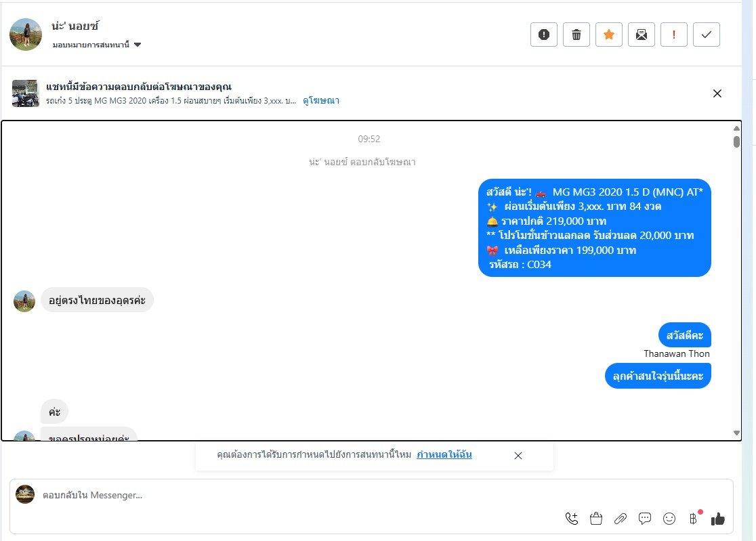Dismiss the assignment suggestion popup
Viewport: 756px width, 541px height.
coord(518,456)
